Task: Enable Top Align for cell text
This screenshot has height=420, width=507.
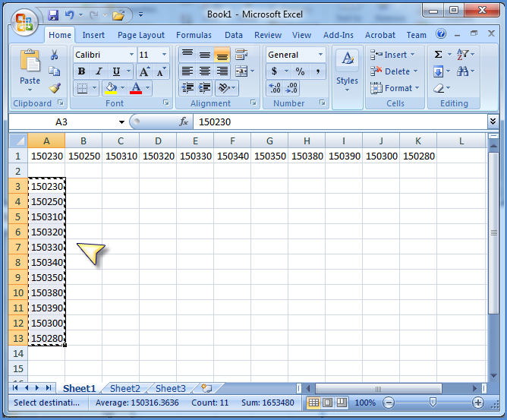Action: click(187, 55)
